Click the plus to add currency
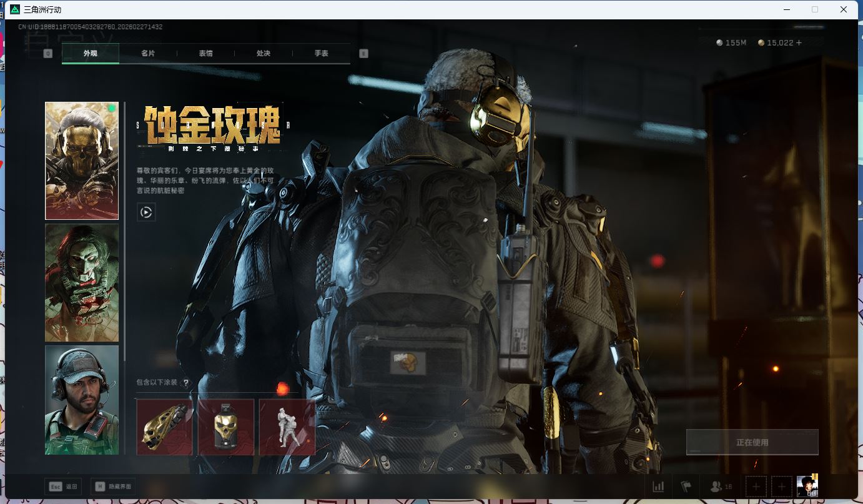863x504 pixels. (798, 42)
